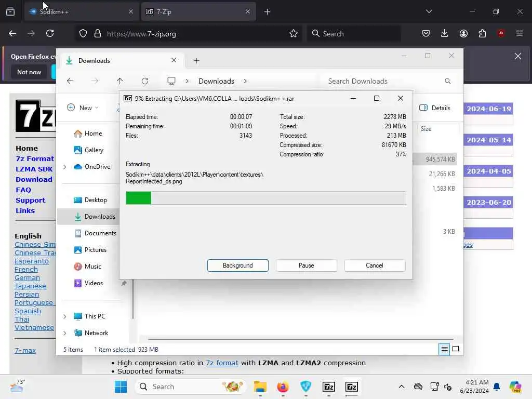This screenshot has width=532, height=399.
Task: Open Firefox View icon in tab bar
Action: point(10,11)
